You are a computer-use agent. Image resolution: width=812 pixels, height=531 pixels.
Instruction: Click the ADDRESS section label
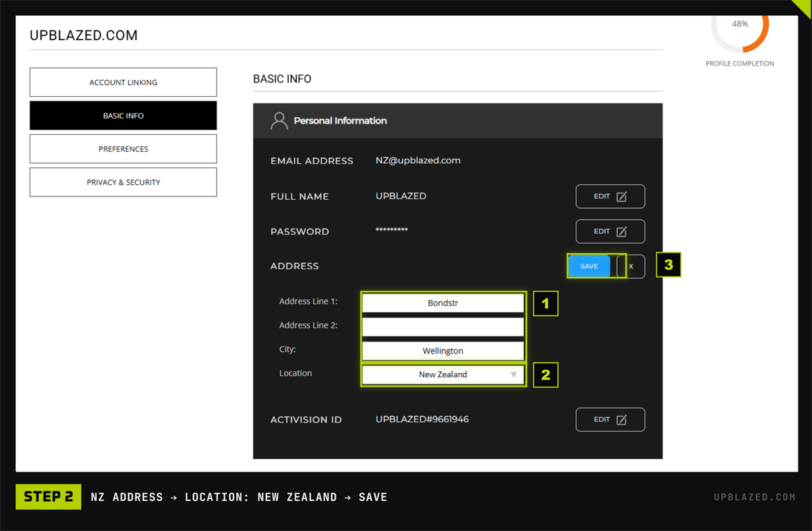[x=294, y=266]
